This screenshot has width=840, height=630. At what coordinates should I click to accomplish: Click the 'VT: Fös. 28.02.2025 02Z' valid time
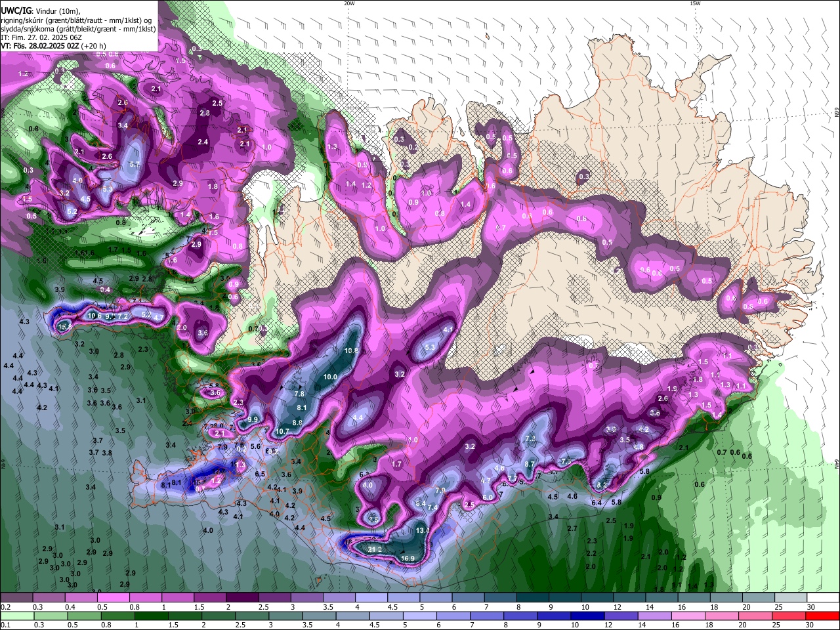click(x=40, y=46)
